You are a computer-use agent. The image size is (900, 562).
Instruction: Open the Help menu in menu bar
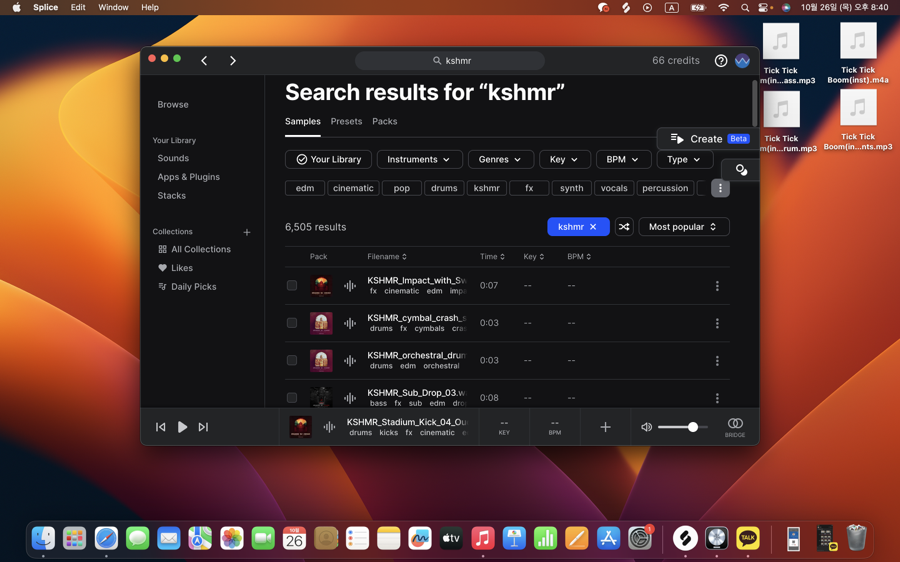150,7
